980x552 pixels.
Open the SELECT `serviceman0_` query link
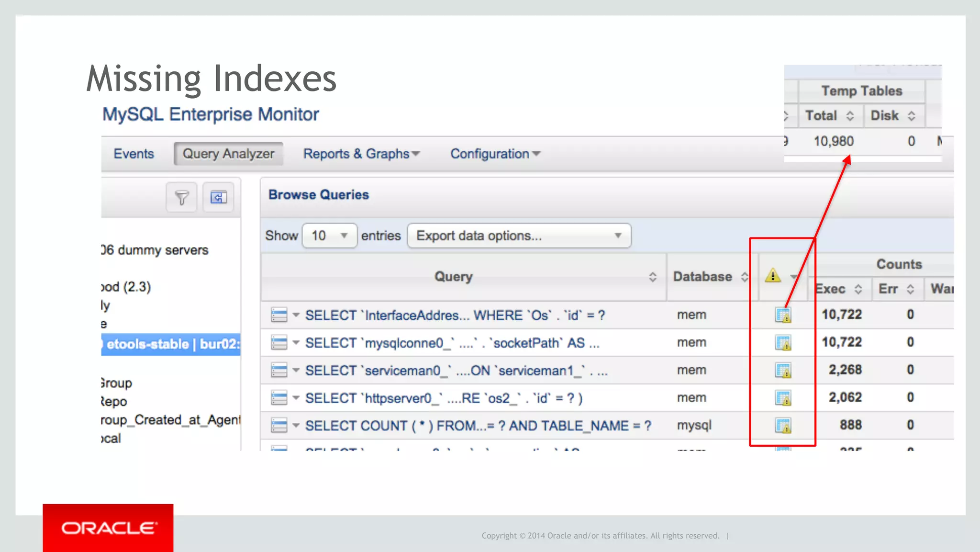(x=457, y=371)
